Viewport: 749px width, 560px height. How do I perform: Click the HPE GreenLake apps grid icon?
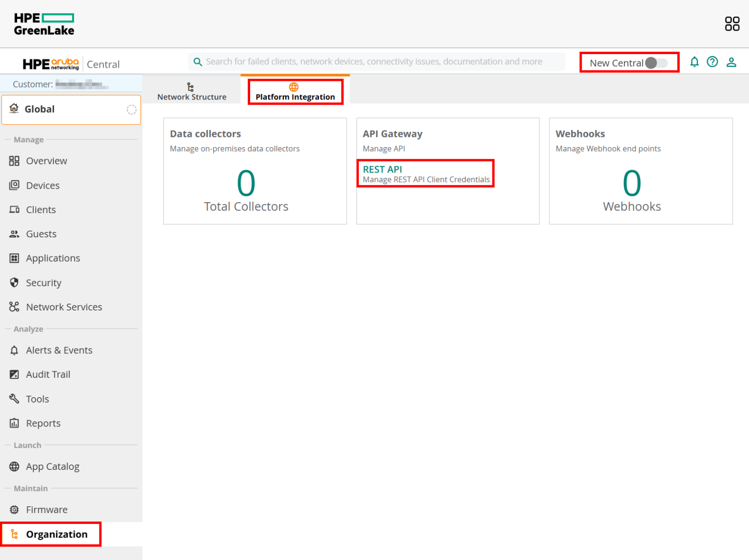(732, 23)
